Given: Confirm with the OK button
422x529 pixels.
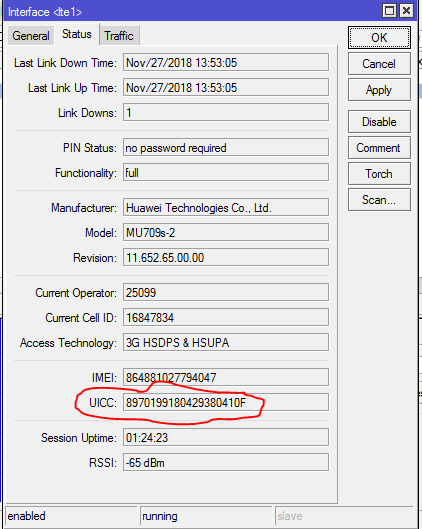Looking at the screenshot, I should pos(379,37).
